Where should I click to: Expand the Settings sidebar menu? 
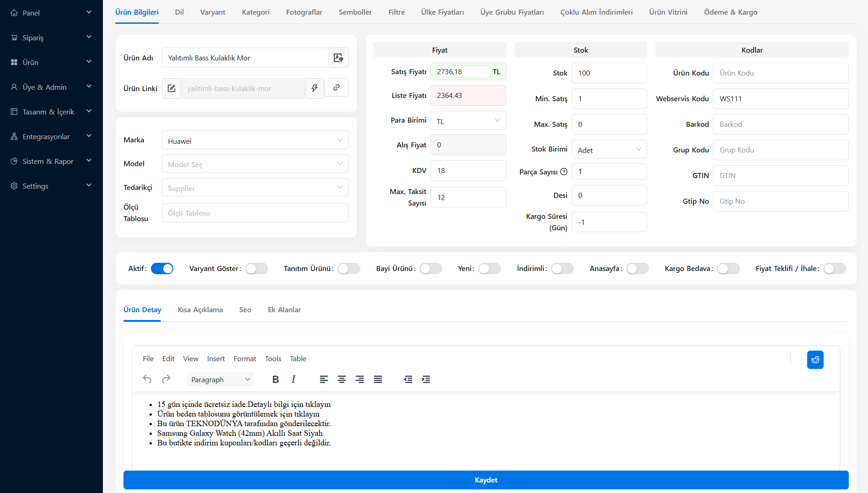(x=51, y=186)
